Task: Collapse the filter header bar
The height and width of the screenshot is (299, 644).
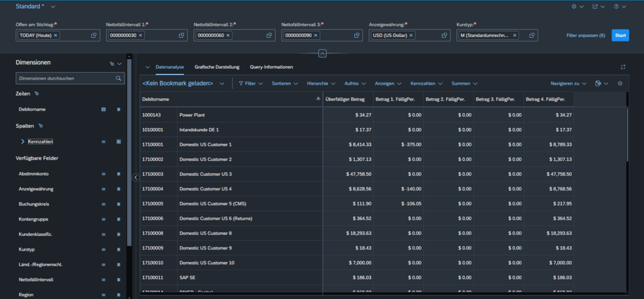Action: pyautogui.click(x=323, y=53)
